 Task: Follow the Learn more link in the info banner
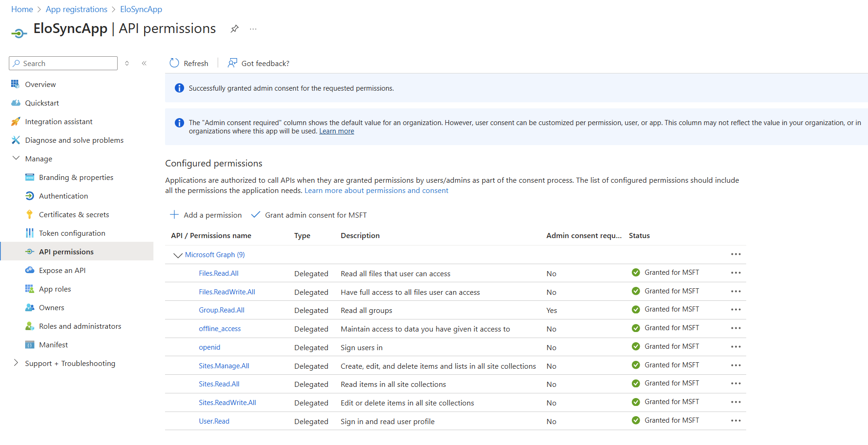(337, 131)
